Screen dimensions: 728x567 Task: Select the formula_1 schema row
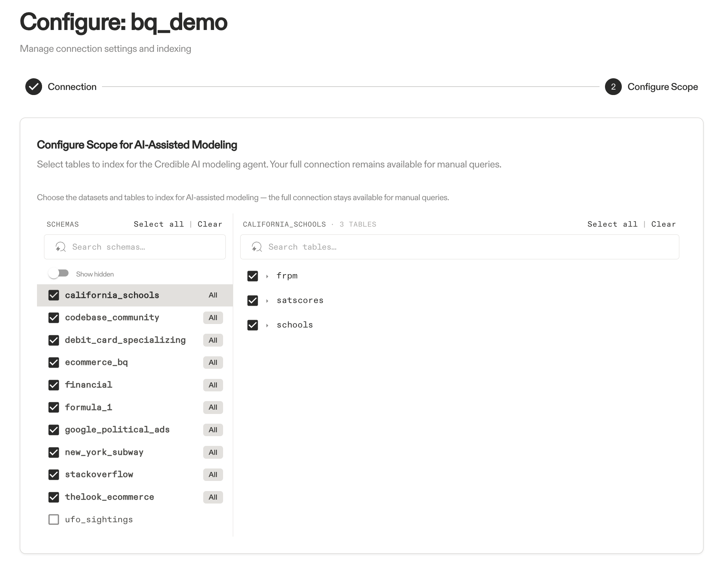click(x=135, y=407)
